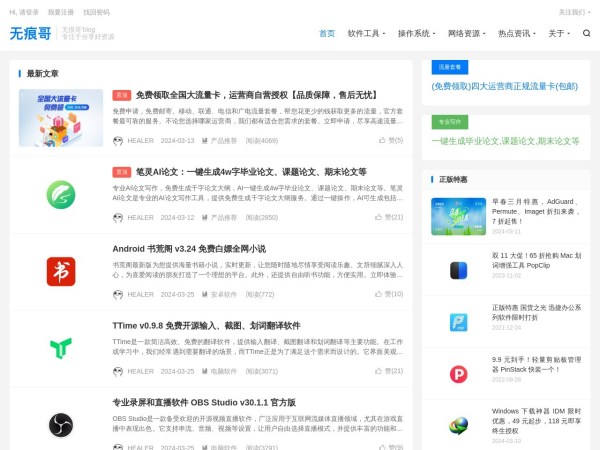Click the red PinStack P icon
The height and width of the screenshot is (450, 600).
coord(458,374)
